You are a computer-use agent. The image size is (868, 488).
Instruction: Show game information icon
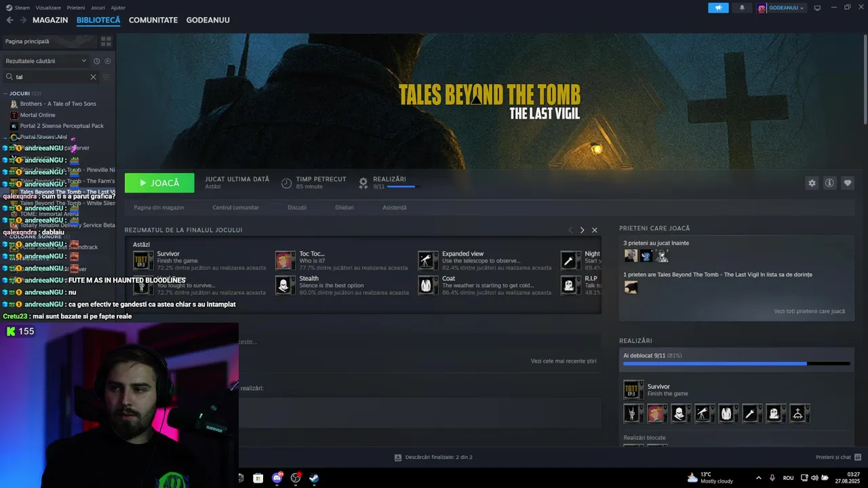pos(829,183)
